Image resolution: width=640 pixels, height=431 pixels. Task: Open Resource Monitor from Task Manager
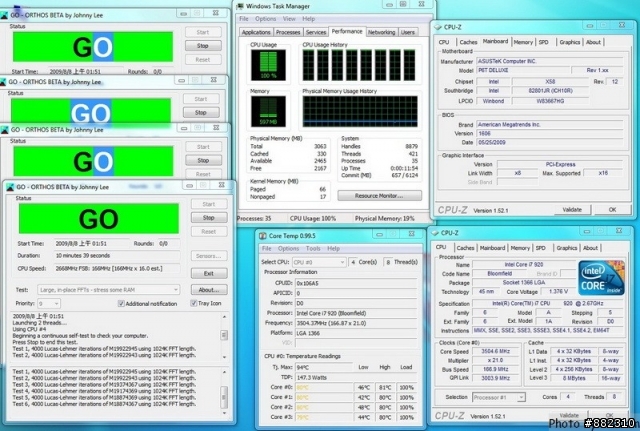coord(379,196)
